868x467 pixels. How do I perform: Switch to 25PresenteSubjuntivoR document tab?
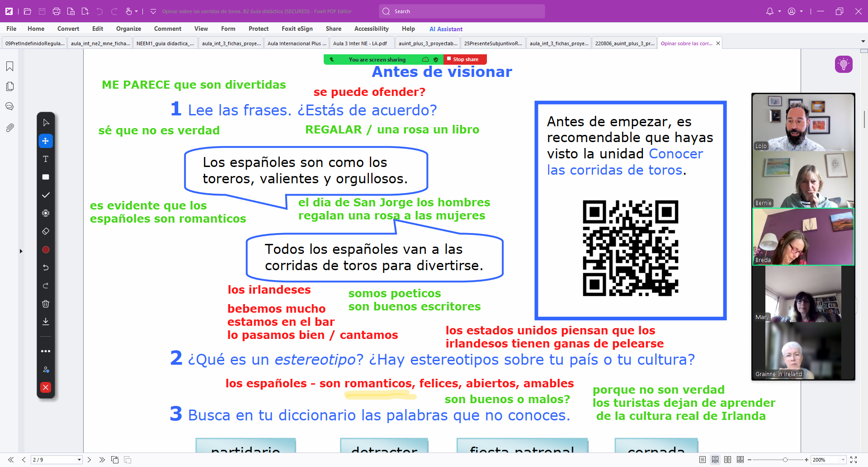[493, 43]
